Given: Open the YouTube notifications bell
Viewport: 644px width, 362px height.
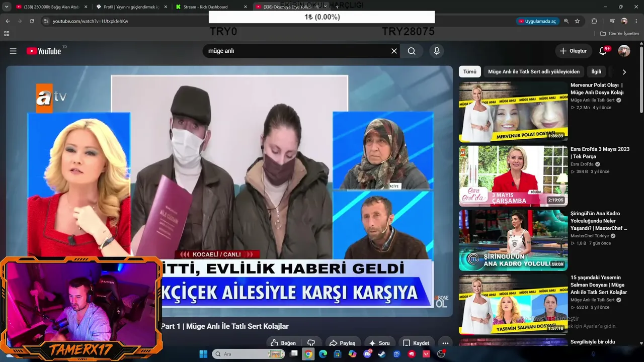Looking at the screenshot, I should [x=603, y=51].
